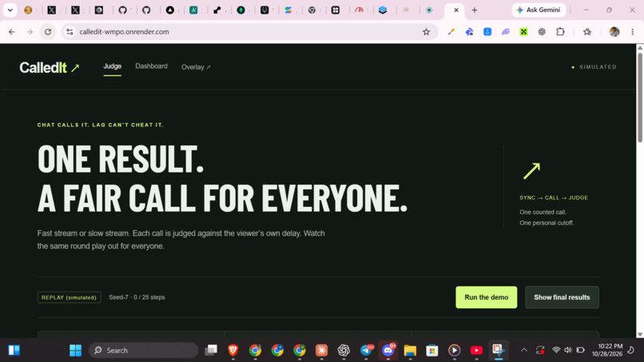Click the CalledIt logo
The height and width of the screenshot is (362, 644).
point(50,67)
